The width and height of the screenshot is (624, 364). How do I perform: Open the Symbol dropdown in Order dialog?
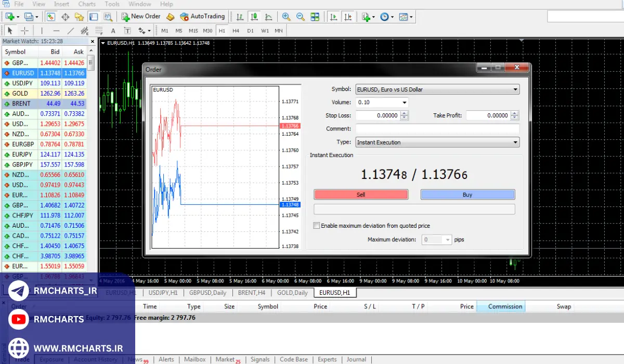click(x=515, y=89)
